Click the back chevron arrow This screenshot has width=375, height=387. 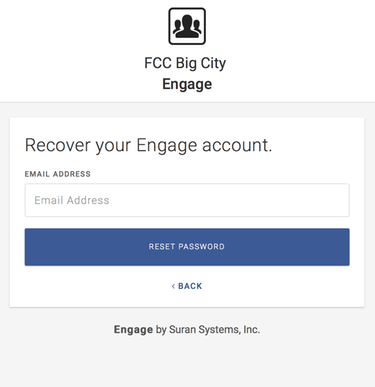coord(173,286)
